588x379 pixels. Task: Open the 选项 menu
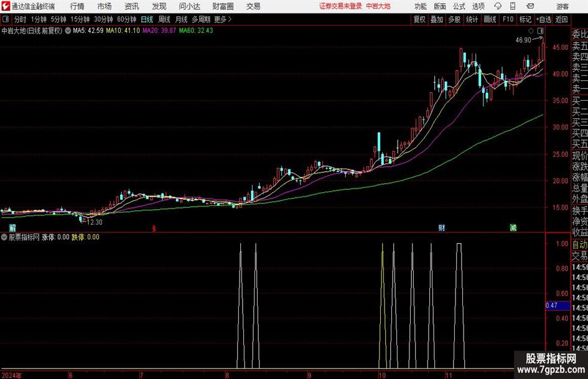point(478,6)
